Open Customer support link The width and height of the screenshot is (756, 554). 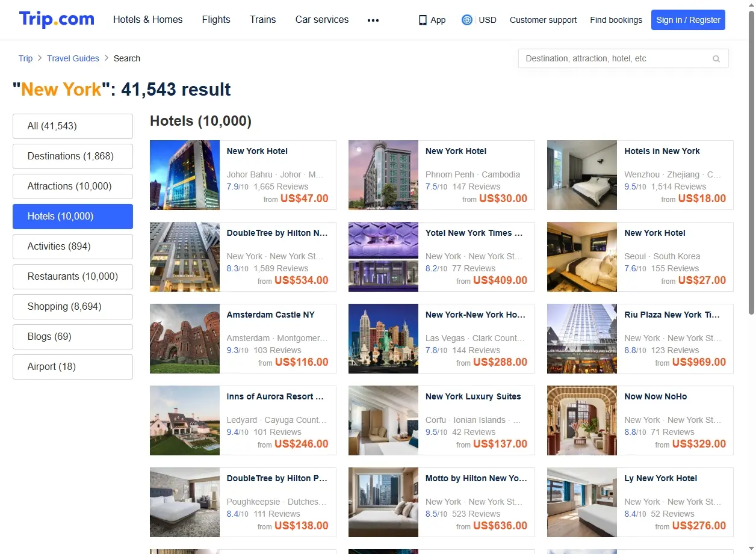click(543, 20)
